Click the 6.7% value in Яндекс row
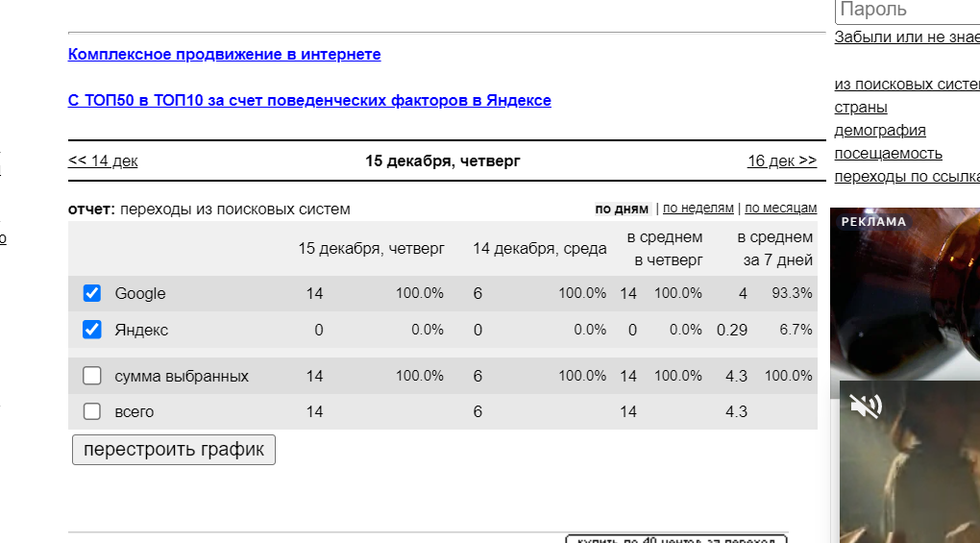The height and width of the screenshot is (543, 980). (796, 330)
